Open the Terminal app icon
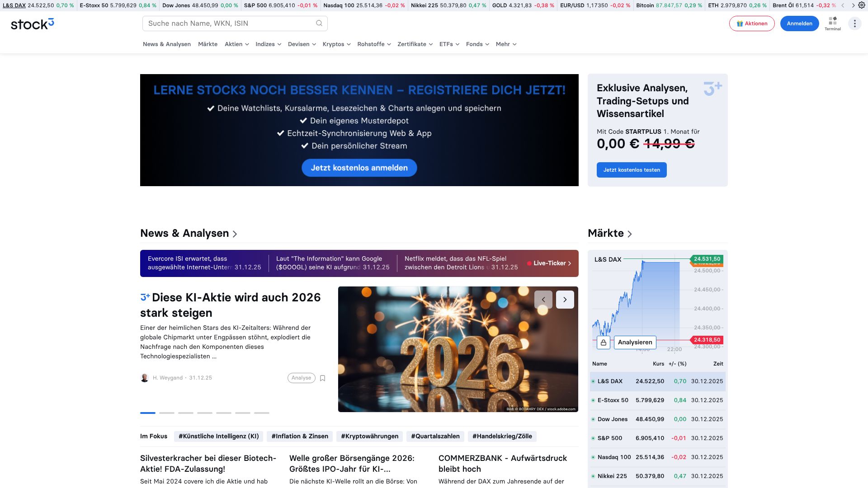868x488 pixels. click(832, 23)
